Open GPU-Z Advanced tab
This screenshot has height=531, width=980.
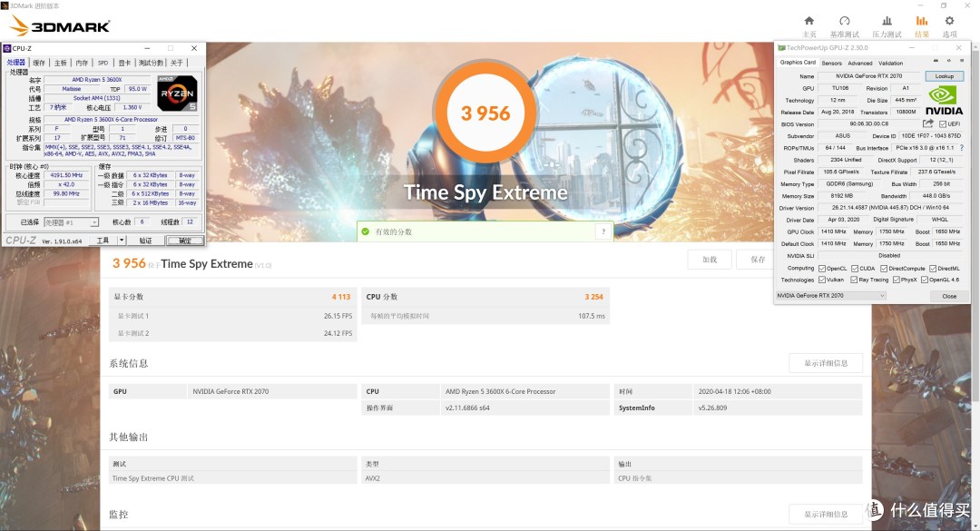coord(860,64)
